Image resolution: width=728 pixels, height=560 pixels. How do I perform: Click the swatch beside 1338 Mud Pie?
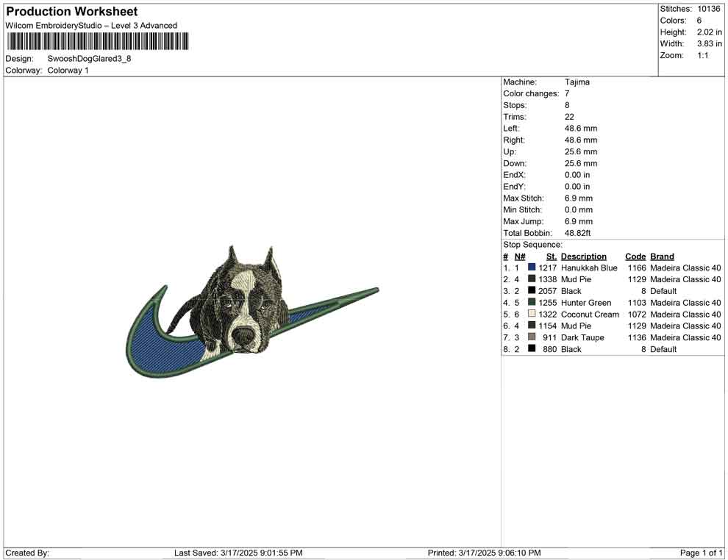[x=532, y=279]
